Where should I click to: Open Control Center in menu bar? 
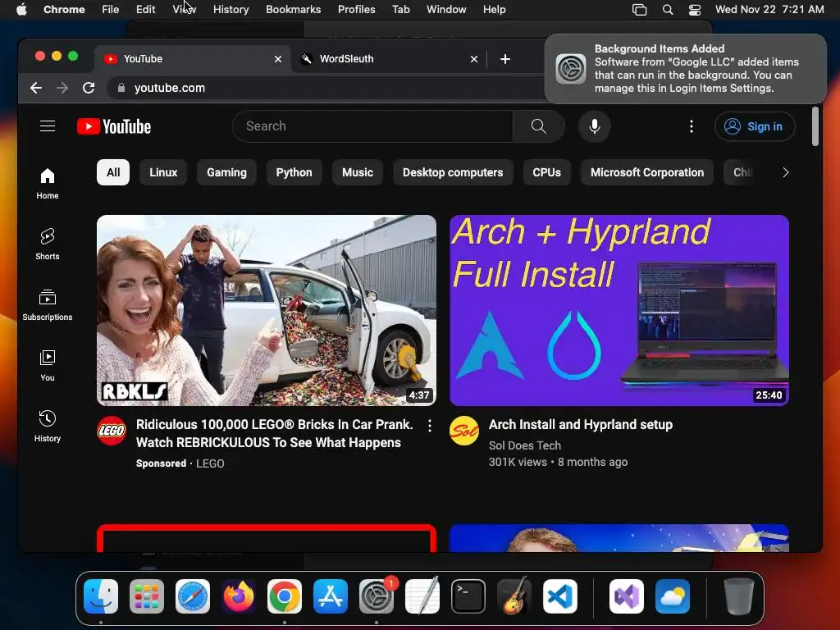695,10
